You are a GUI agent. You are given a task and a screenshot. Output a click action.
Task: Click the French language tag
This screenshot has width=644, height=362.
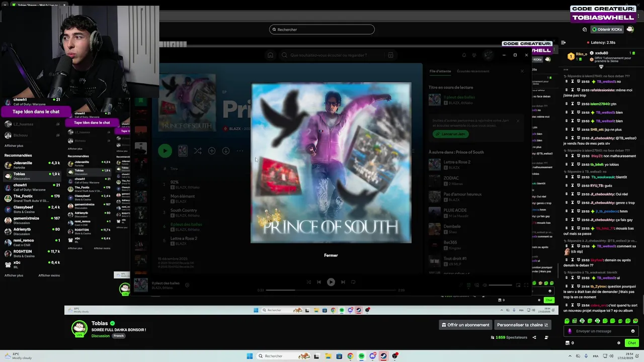tap(118, 336)
